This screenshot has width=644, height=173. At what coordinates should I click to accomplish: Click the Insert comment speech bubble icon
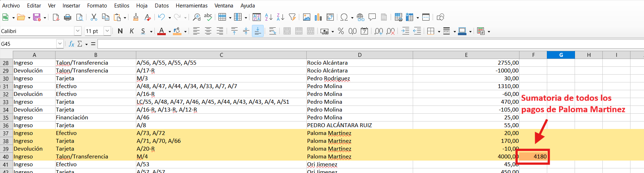(x=372, y=17)
